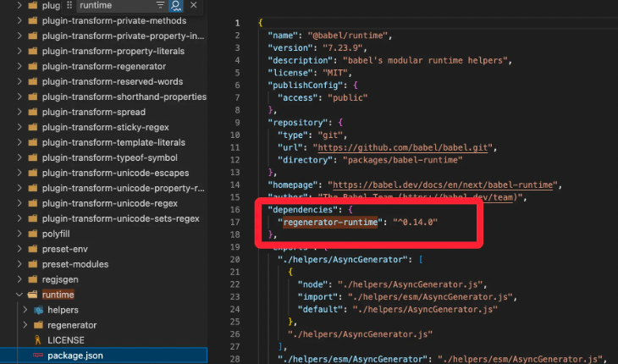Expand the plugin-transform-unicode-property-r folder
The height and width of the screenshot is (364, 618).
[x=19, y=188]
